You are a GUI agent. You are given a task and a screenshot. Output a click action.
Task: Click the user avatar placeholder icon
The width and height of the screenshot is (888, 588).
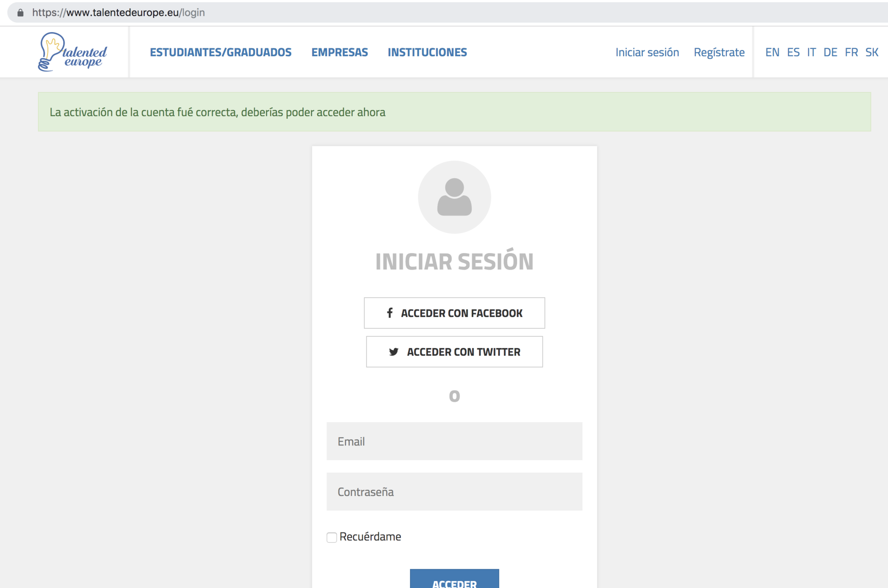tap(454, 197)
